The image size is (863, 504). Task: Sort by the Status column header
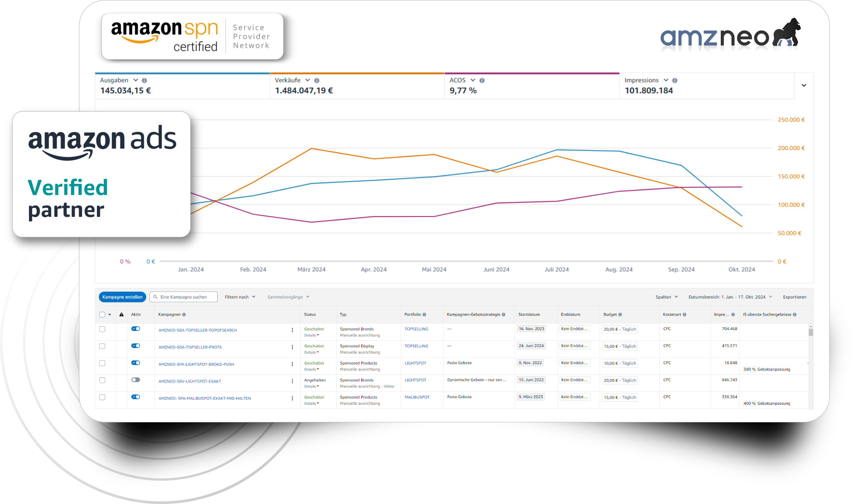[x=310, y=315]
